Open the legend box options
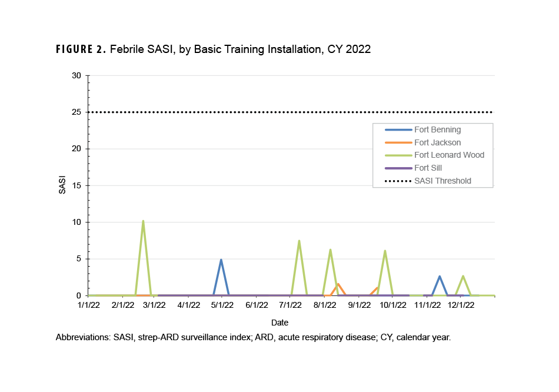The image size is (559, 392). 433,155
